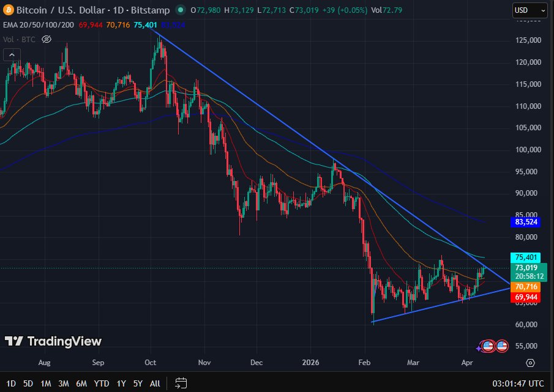
Task: Click the Vol72.79 value in header
Action: (x=386, y=10)
